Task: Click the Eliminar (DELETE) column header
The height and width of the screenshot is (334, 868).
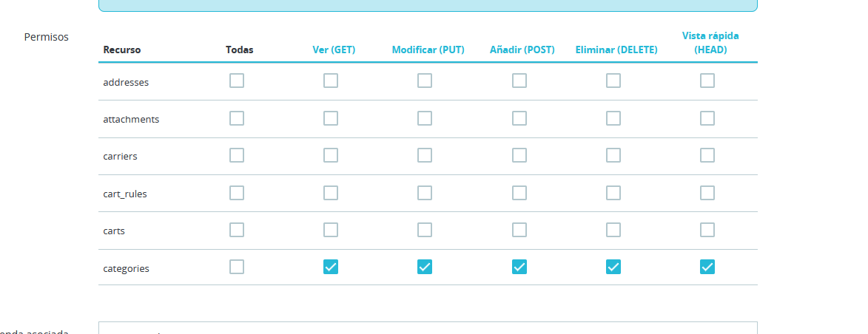Action: pyautogui.click(x=616, y=50)
